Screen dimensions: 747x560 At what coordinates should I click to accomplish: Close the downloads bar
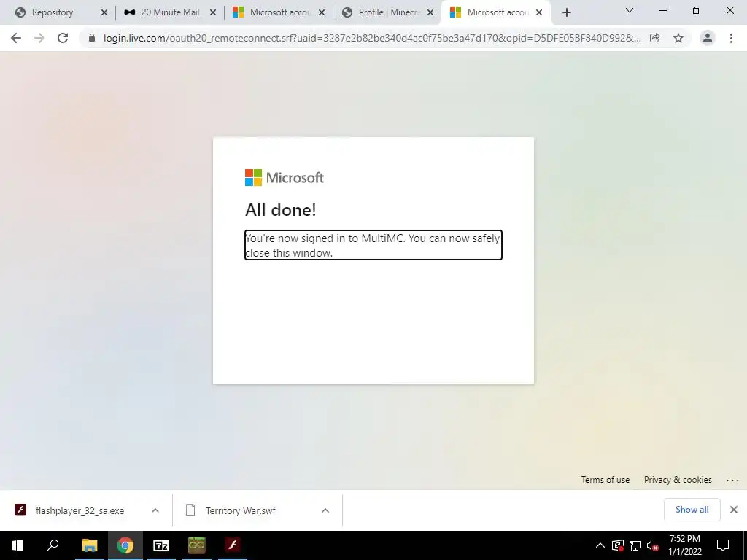(734, 510)
